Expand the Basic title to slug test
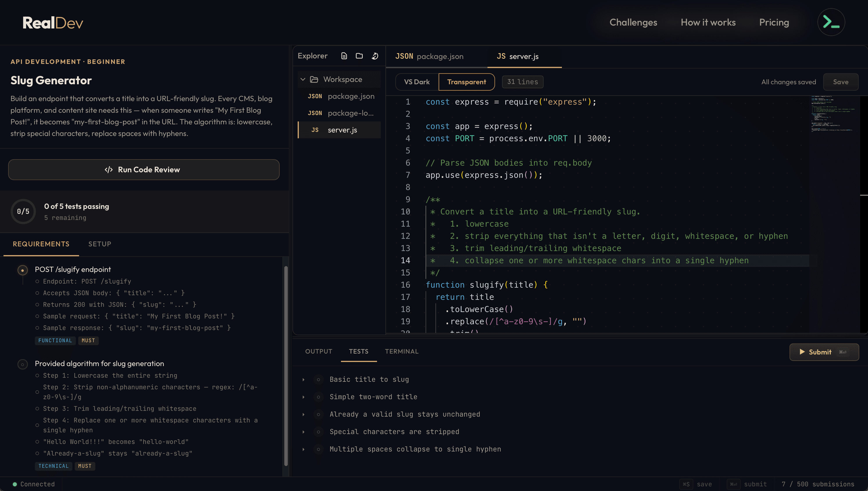Viewport: 868px width, 491px height. pos(303,380)
